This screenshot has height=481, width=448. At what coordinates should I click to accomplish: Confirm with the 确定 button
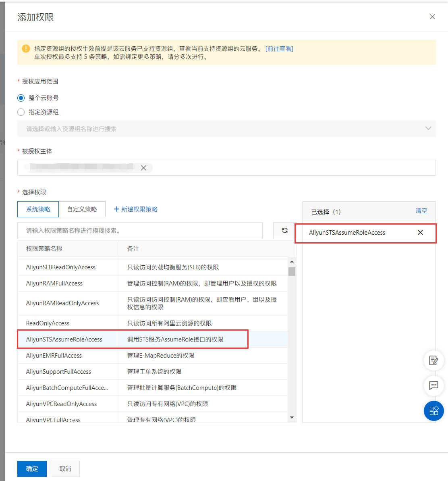point(32,469)
